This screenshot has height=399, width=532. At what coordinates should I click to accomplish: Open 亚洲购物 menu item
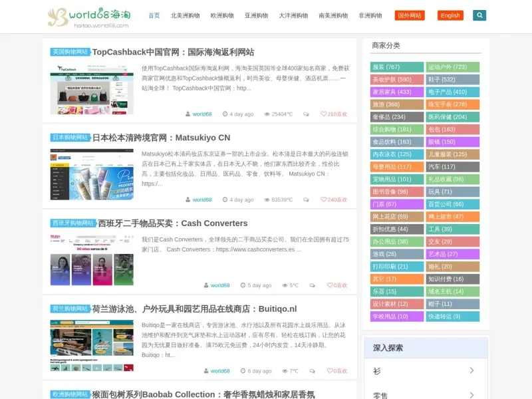(257, 15)
